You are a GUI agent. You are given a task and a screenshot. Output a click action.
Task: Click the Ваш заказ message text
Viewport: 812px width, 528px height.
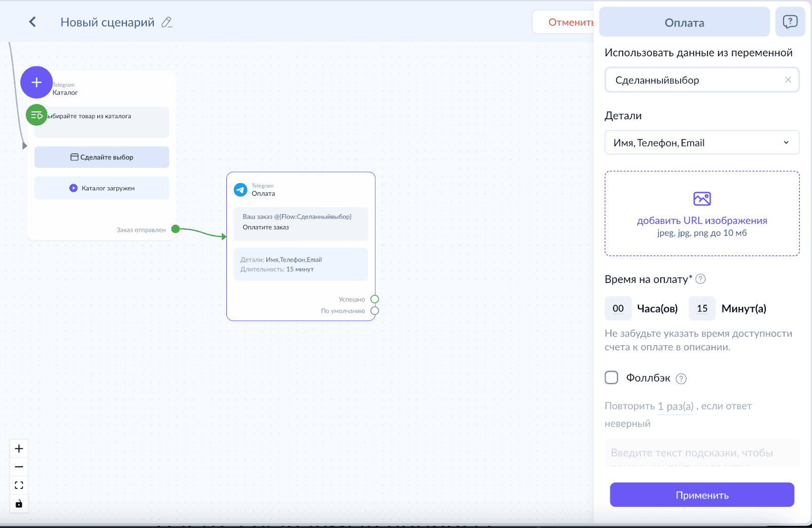coord(297,217)
